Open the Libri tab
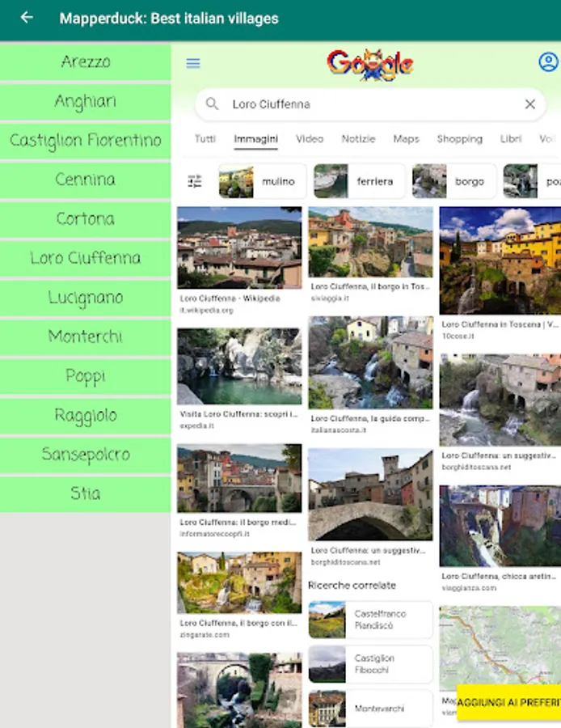This screenshot has width=561, height=728. click(x=510, y=139)
